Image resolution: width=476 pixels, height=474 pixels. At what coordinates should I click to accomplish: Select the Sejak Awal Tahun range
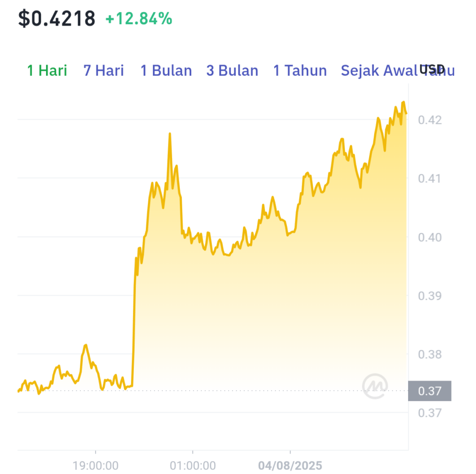398,70
